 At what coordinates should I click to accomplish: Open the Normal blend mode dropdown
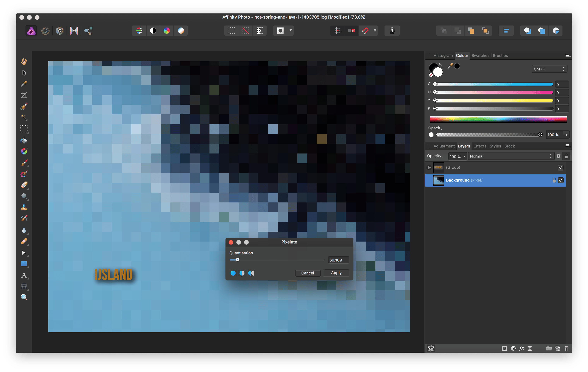point(510,156)
